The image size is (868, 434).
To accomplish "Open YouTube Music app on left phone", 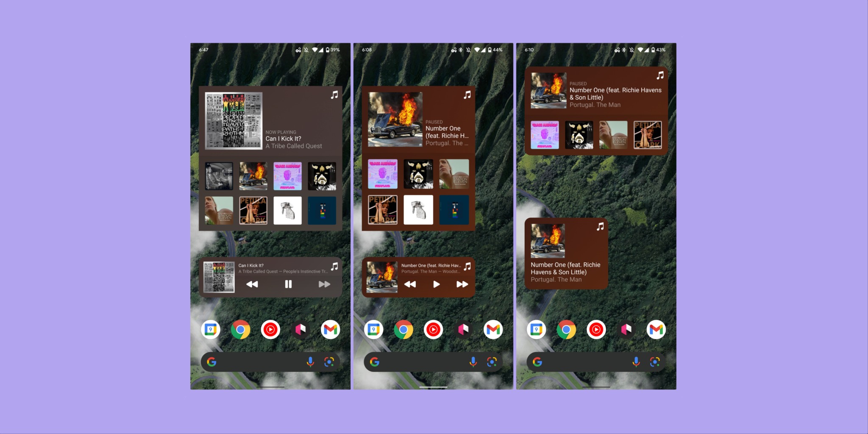I will (x=270, y=330).
